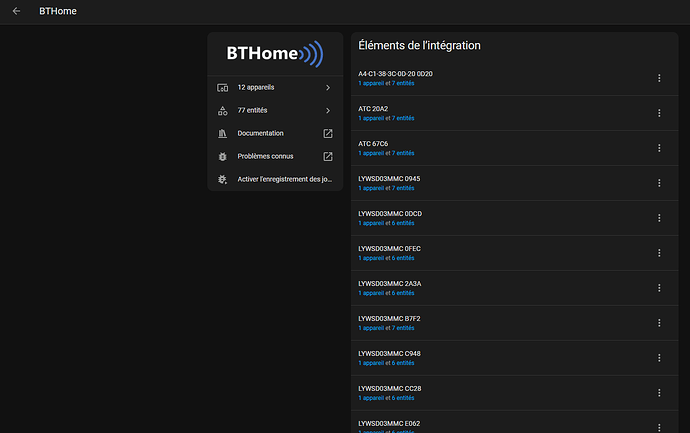Open the 12 appareils list
Image resolution: width=690 pixels, height=433 pixels.
[275, 88]
